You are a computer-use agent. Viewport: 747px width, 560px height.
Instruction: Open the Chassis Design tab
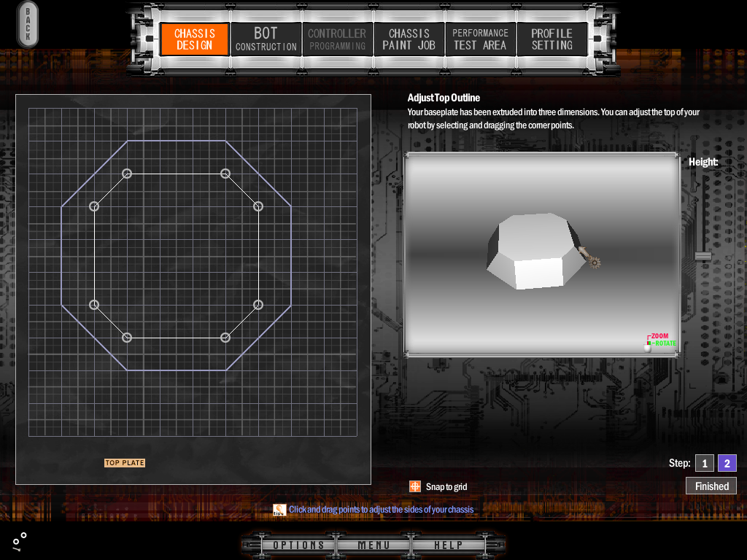tap(194, 39)
